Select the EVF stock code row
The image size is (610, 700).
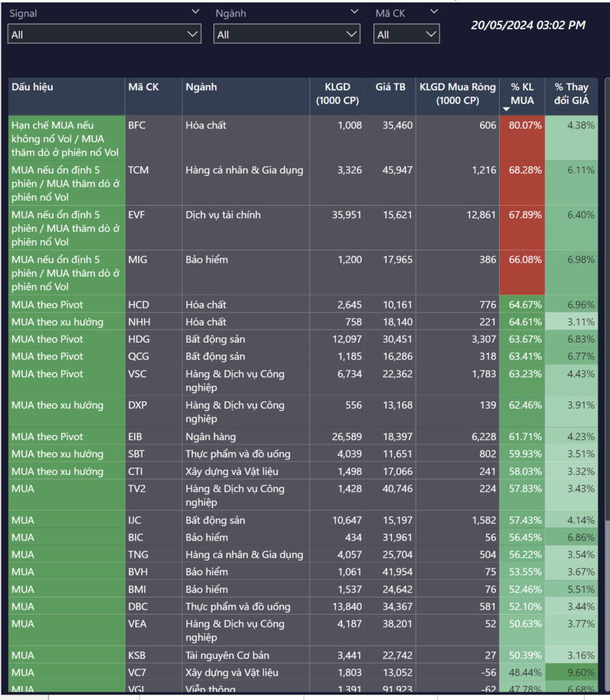pos(137,215)
